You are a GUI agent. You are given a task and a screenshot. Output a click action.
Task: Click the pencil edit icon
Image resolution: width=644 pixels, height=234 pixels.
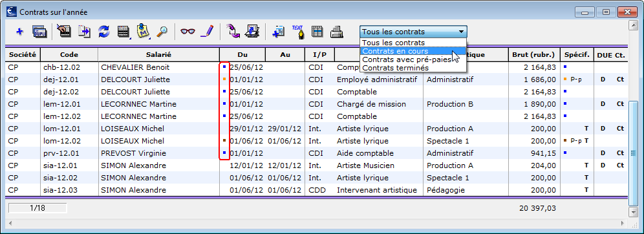pyautogui.click(x=208, y=32)
